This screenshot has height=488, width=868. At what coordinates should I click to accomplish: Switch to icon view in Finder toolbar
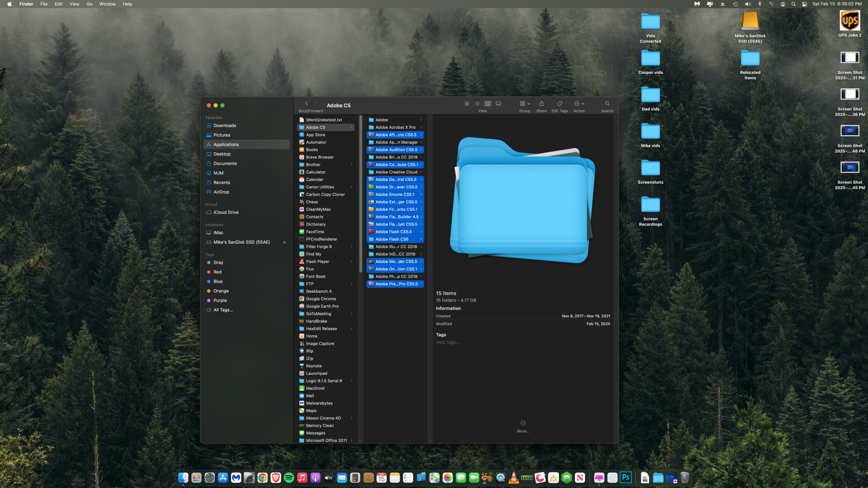click(x=467, y=104)
